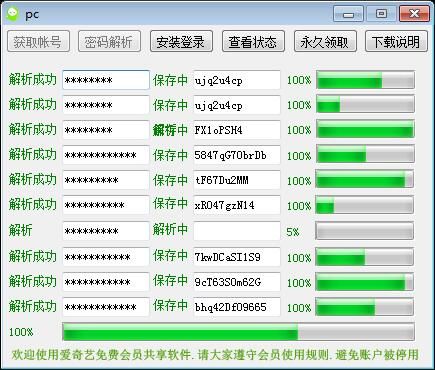The height and width of the screenshot is (370, 435).
Task: Focus the masked password field beside xR047gzN14
Action: 106,205
